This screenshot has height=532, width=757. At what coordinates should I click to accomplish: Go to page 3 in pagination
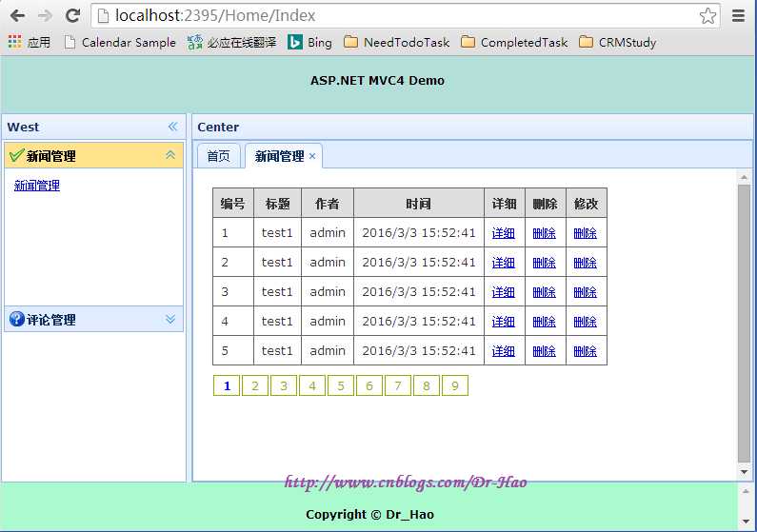284,385
